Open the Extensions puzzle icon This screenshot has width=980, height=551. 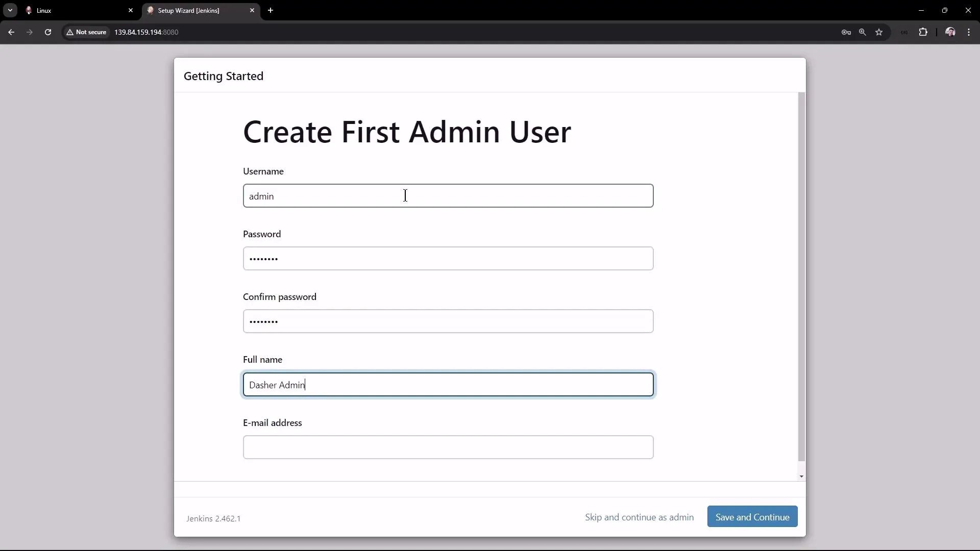click(x=923, y=32)
